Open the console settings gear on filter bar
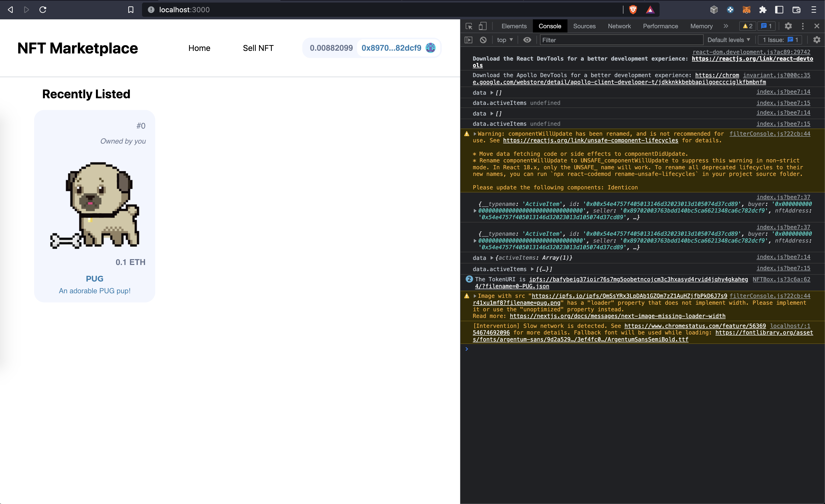The image size is (825, 504). (817, 40)
